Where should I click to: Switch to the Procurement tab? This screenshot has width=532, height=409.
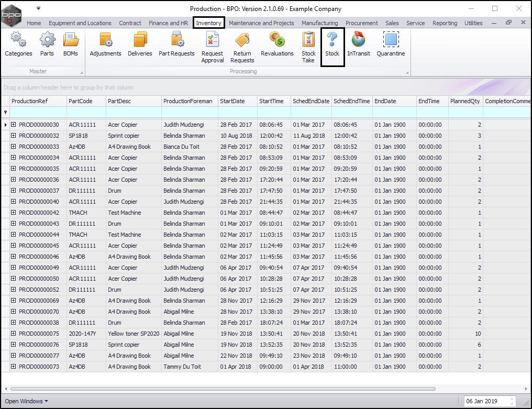coord(361,23)
